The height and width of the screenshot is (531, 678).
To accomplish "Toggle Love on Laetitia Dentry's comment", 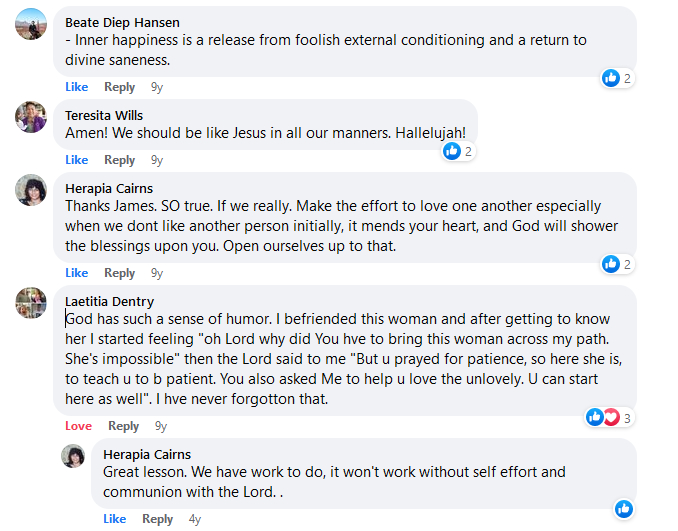I will pyautogui.click(x=78, y=426).
